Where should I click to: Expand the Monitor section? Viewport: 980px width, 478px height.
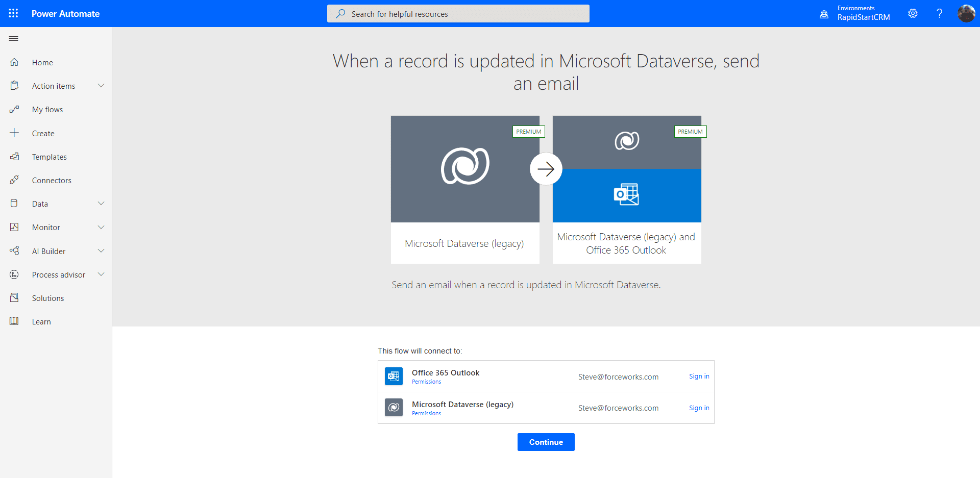tap(101, 227)
